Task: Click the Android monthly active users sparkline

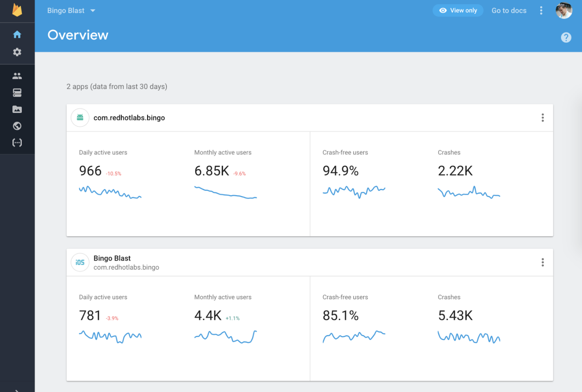Action: 225,193
